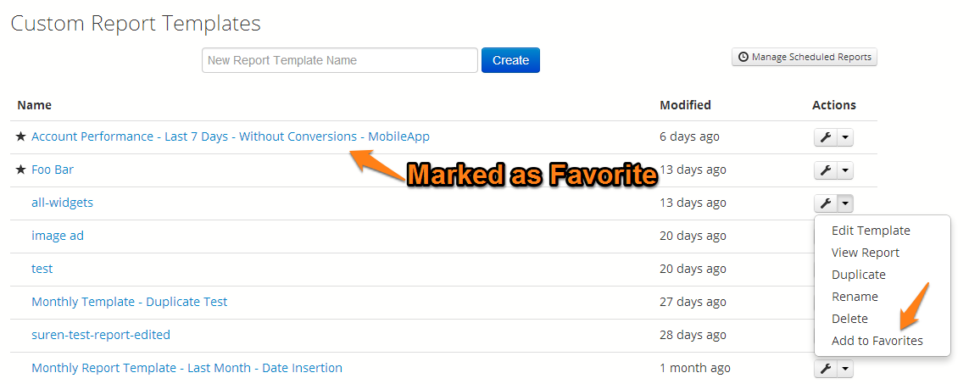Open the suren-test-report-edited template link
This screenshot has width=980, height=384.
(101, 335)
